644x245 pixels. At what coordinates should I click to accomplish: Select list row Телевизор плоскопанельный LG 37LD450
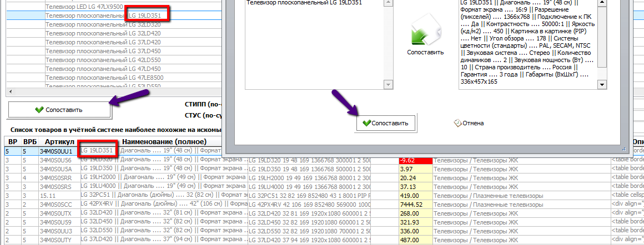(103, 51)
